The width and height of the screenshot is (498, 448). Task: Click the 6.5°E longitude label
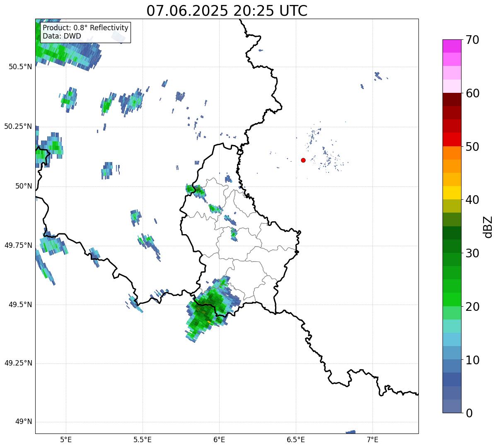(296, 440)
